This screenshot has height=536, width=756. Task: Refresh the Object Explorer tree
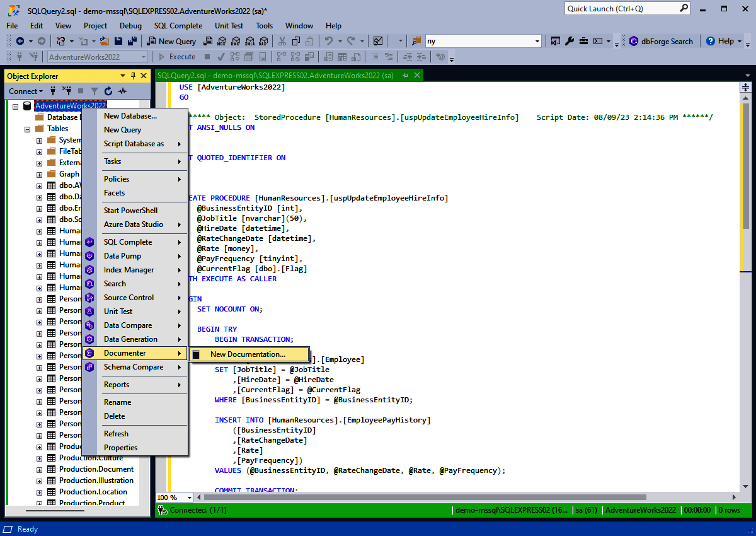coord(108,91)
